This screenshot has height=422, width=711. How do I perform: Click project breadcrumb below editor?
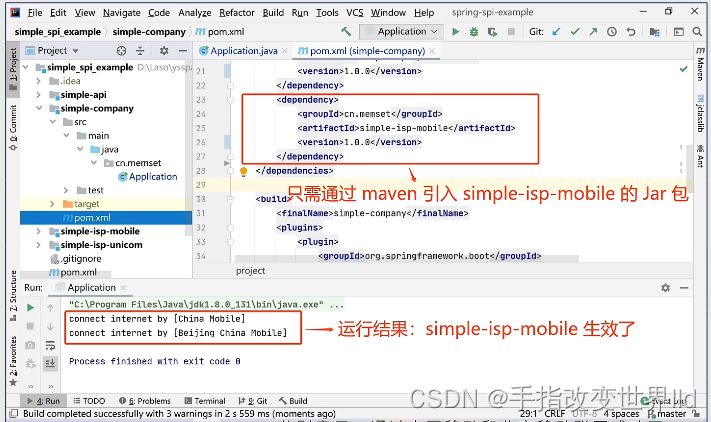250,271
